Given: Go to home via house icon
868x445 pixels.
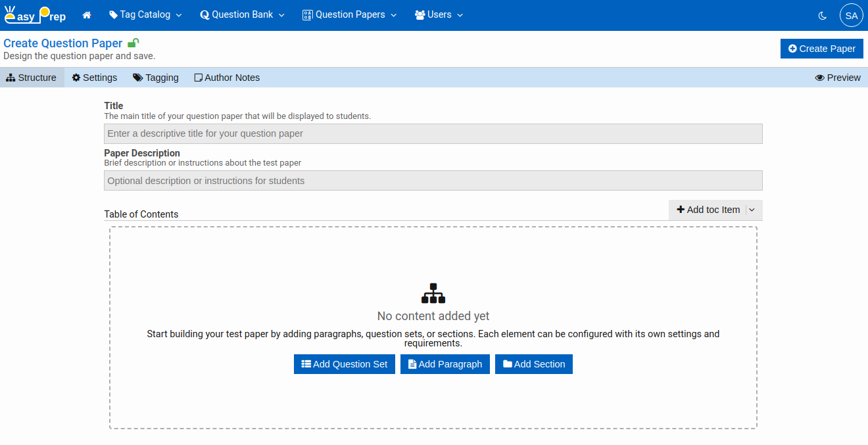Looking at the screenshot, I should click(87, 15).
